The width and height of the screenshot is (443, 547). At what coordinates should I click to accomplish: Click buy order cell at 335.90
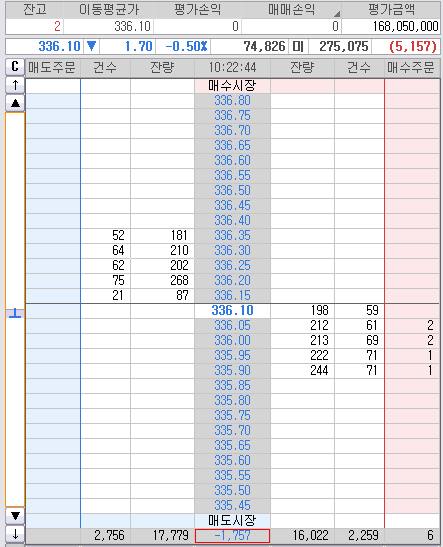pos(412,370)
